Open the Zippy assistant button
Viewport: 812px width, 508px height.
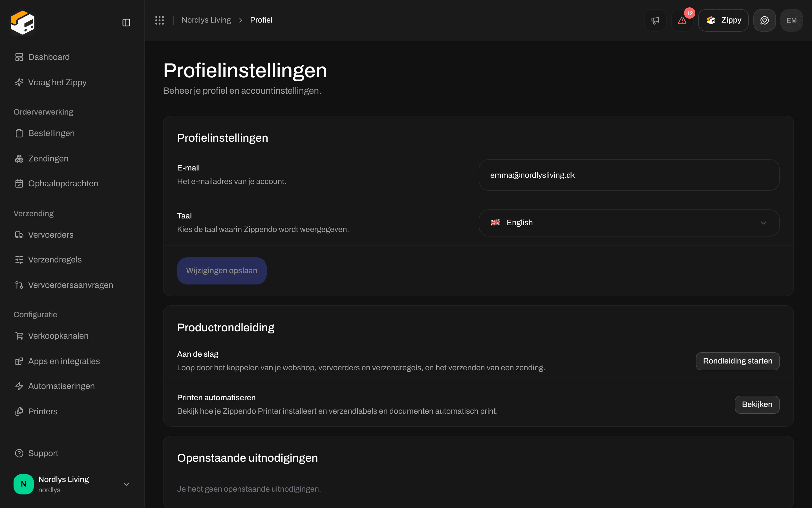723,20
